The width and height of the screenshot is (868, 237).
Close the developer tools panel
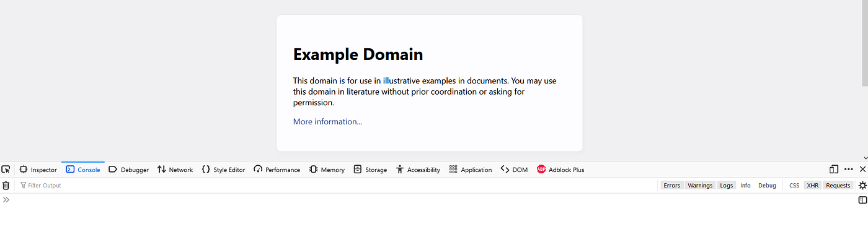862,169
